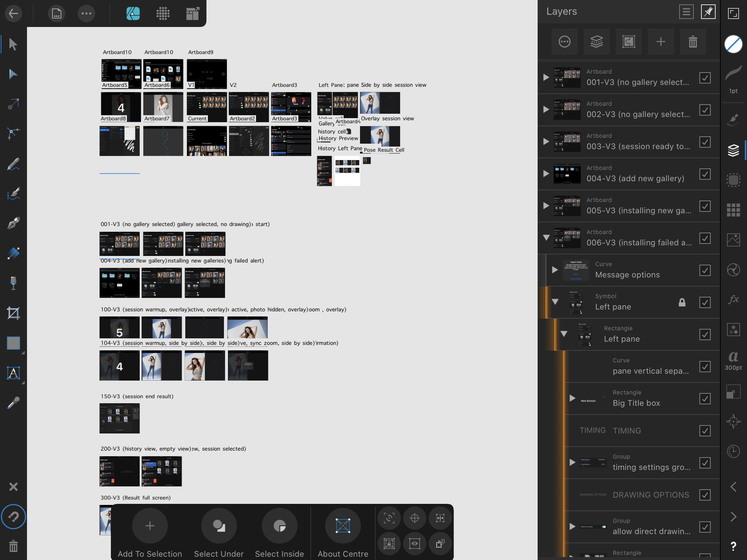Open the Layer FX studio
Image resolution: width=747 pixels, height=560 pixels.
coord(733,300)
